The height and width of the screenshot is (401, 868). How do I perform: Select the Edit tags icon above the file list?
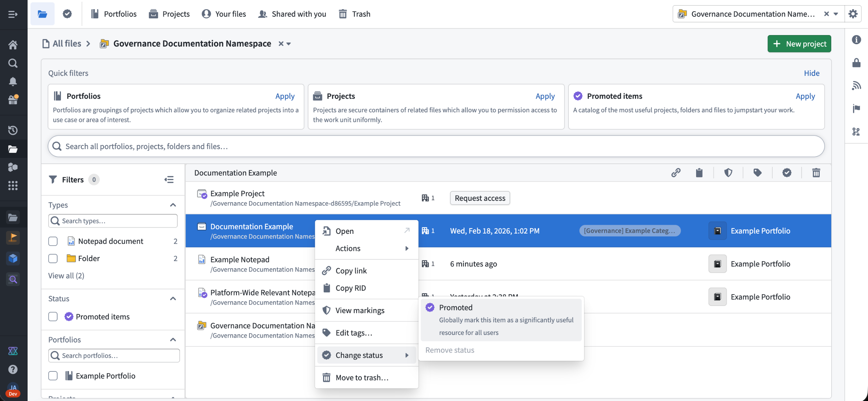click(757, 173)
